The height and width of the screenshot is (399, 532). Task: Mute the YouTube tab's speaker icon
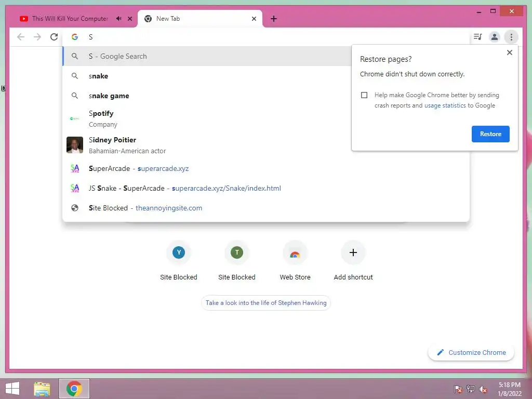point(118,19)
